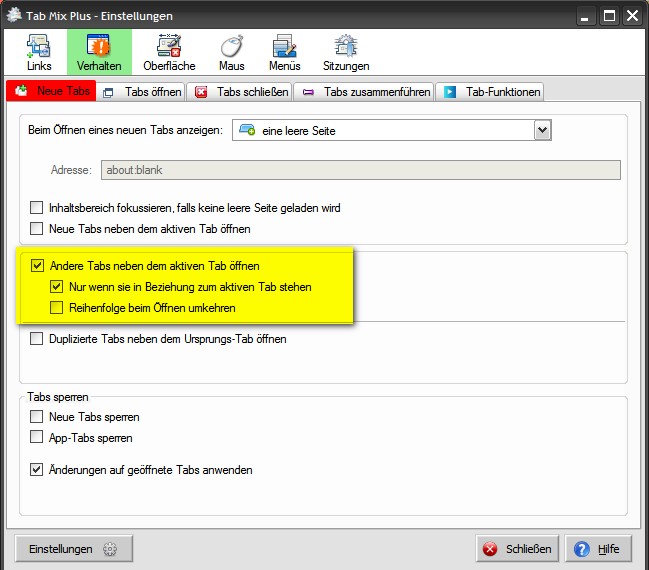649x570 pixels.
Task: Open Hilfe
Action: coord(599,548)
